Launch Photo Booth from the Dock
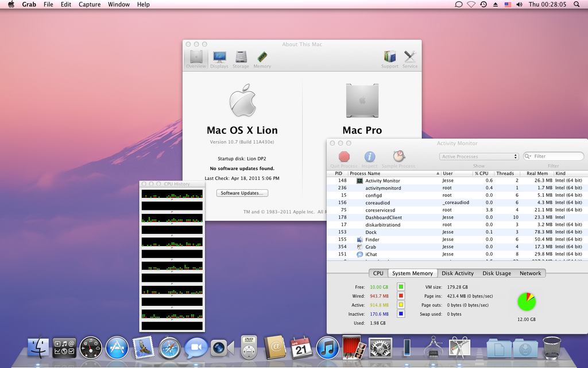Screen dimensions: 588x368 click(x=354, y=347)
